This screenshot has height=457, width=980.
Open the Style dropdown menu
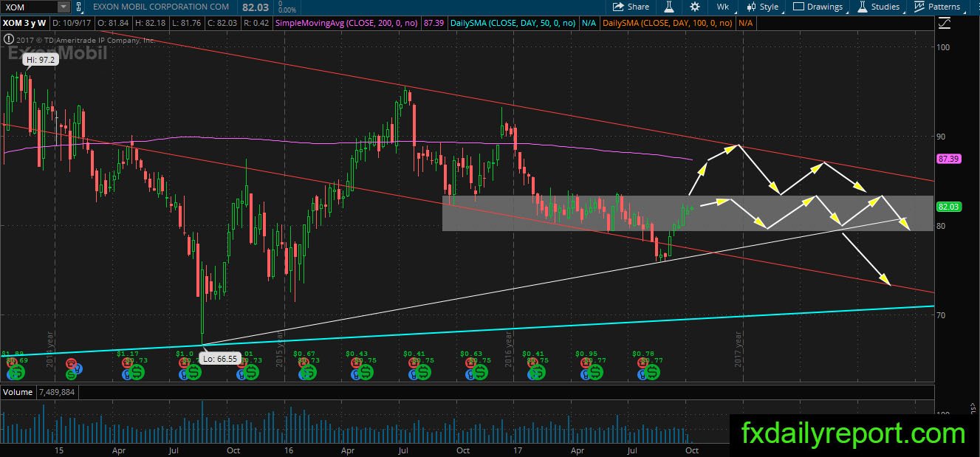pyautogui.click(x=762, y=7)
